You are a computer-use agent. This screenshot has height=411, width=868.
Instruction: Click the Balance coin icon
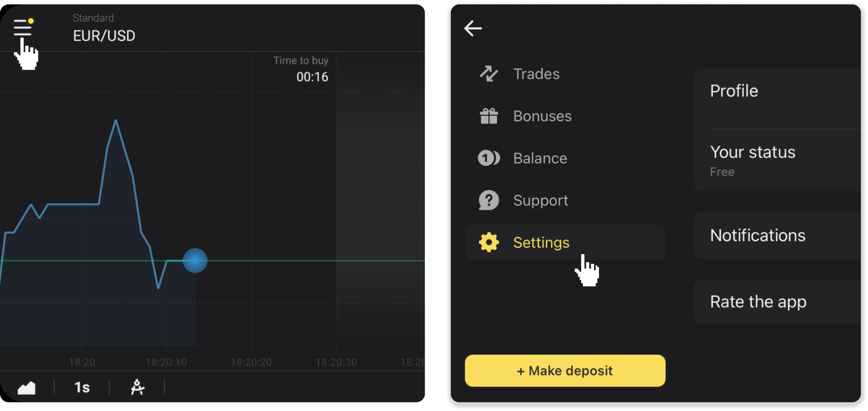[x=489, y=158]
